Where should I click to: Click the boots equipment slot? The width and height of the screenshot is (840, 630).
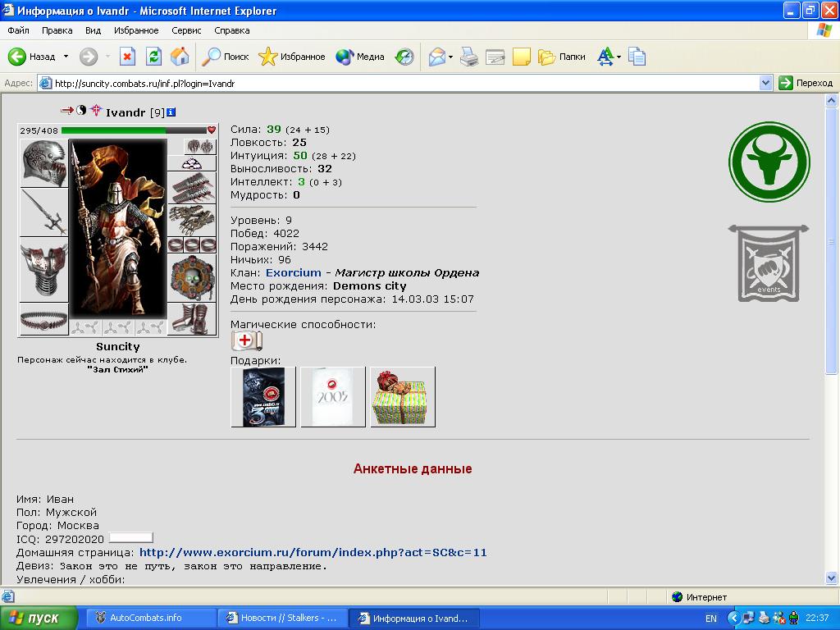tap(192, 319)
